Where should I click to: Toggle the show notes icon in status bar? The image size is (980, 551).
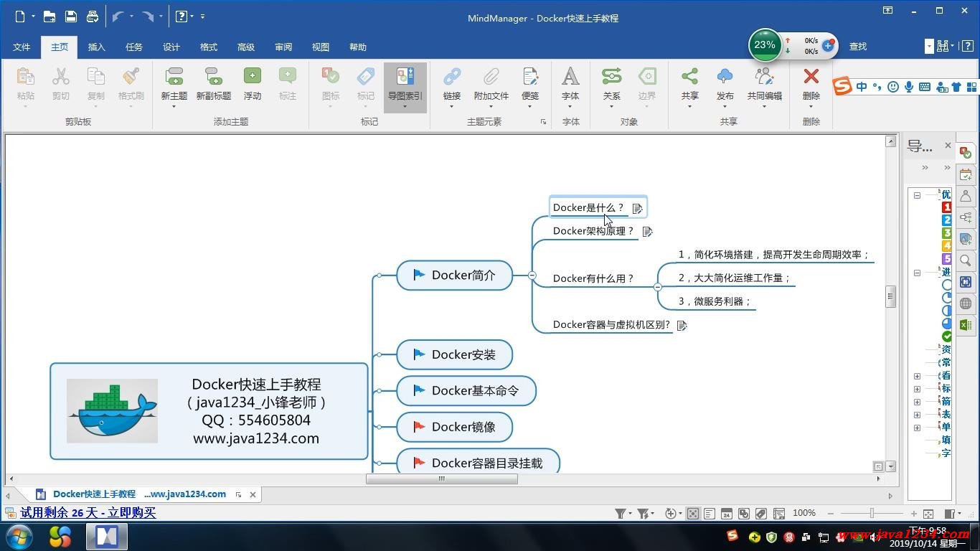coord(710,514)
